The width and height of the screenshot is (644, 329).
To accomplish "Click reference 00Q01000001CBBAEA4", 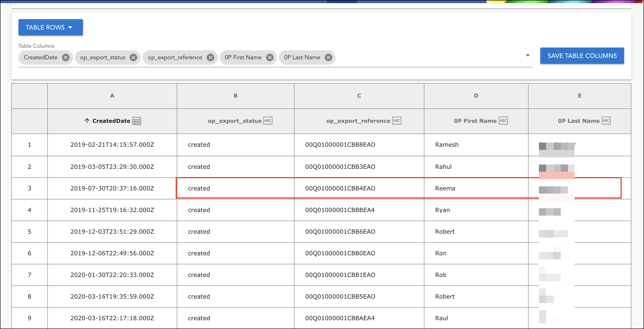I will [340, 318].
